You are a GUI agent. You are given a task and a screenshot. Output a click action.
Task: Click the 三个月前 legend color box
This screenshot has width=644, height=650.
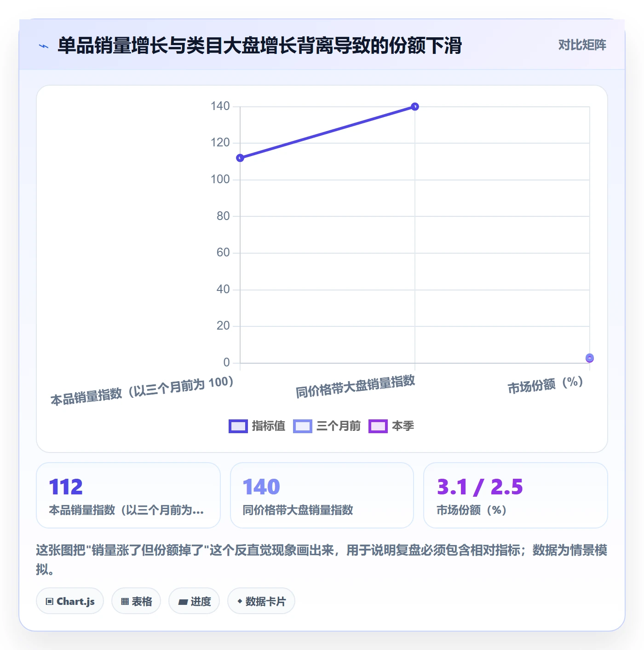click(303, 426)
